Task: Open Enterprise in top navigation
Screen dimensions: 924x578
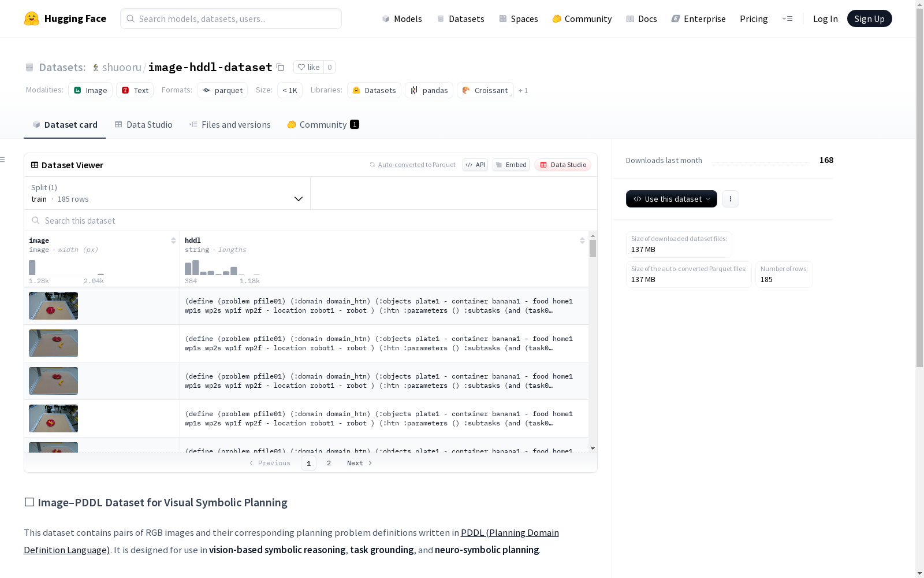Action: point(698,18)
